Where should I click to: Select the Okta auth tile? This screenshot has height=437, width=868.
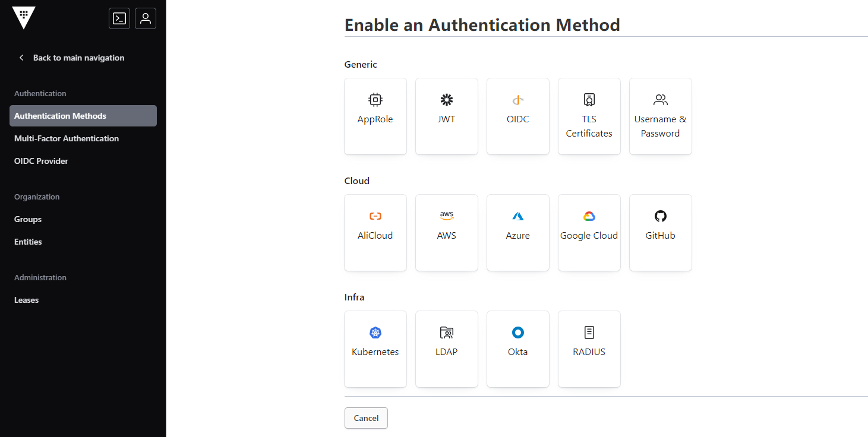tap(518, 349)
